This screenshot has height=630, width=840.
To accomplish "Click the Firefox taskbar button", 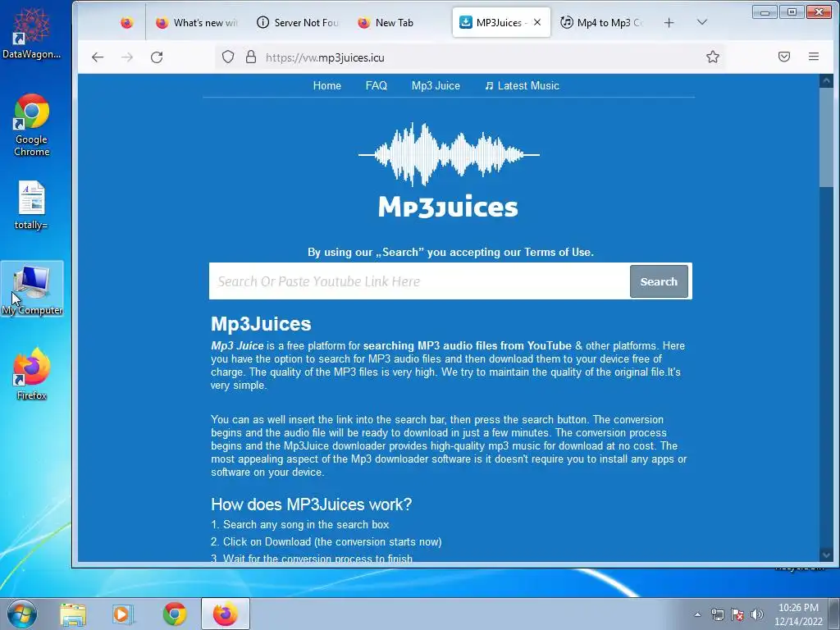I will (226, 614).
